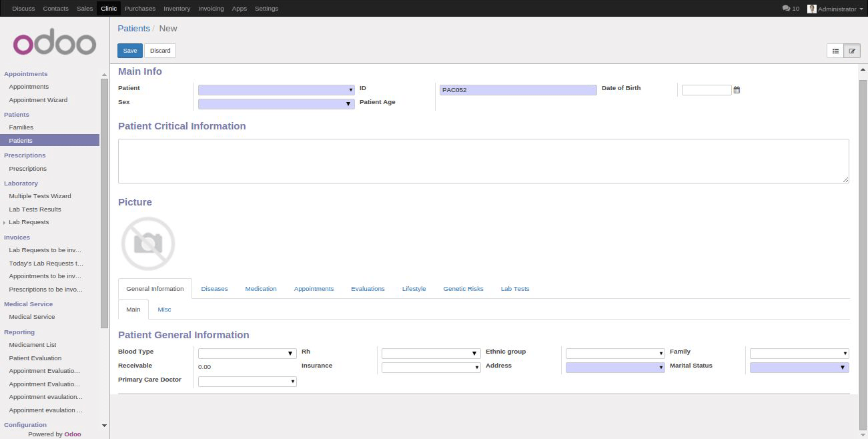868x439 pixels.
Task: Open Today's Lab Requests in sidebar
Action: click(46, 264)
